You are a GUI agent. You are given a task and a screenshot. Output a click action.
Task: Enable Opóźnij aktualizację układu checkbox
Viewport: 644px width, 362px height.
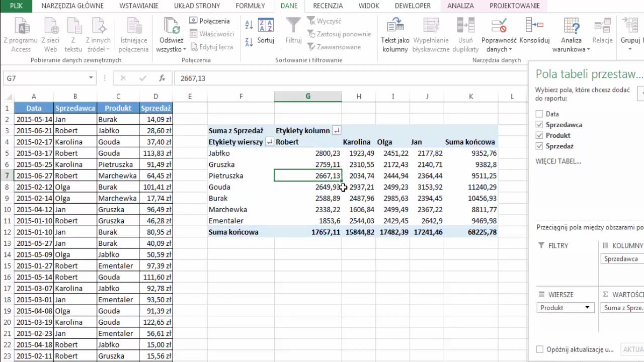540,349
